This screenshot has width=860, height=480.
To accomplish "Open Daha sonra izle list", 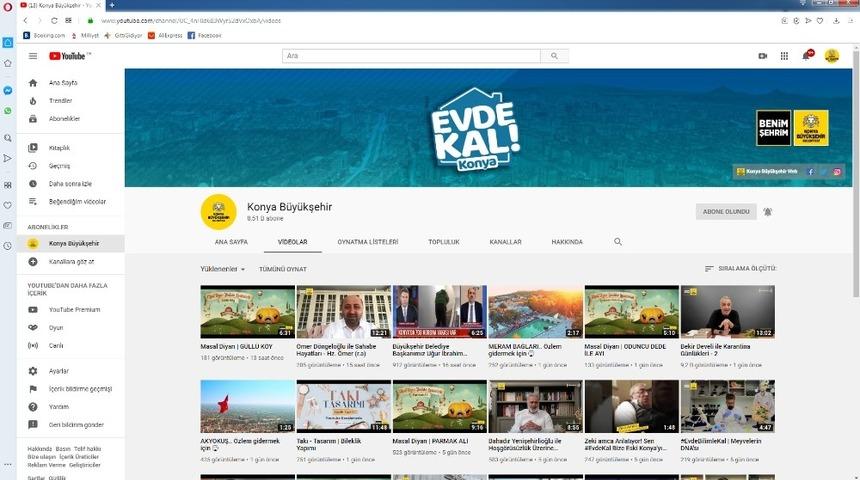I will pos(70,184).
